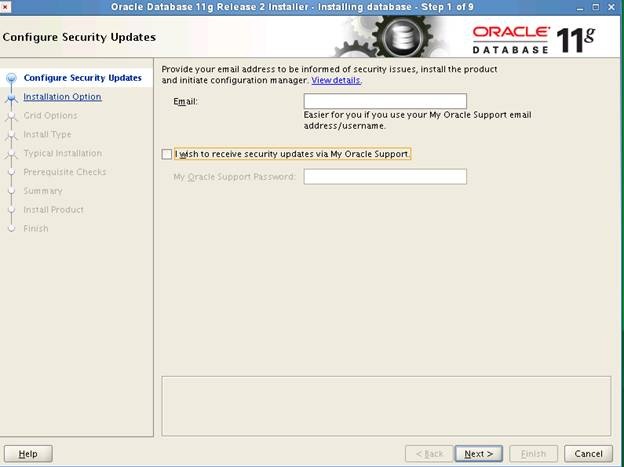The width and height of the screenshot is (624, 467).
Task: Click the Grid Options step label
Action: click(50, 115)
